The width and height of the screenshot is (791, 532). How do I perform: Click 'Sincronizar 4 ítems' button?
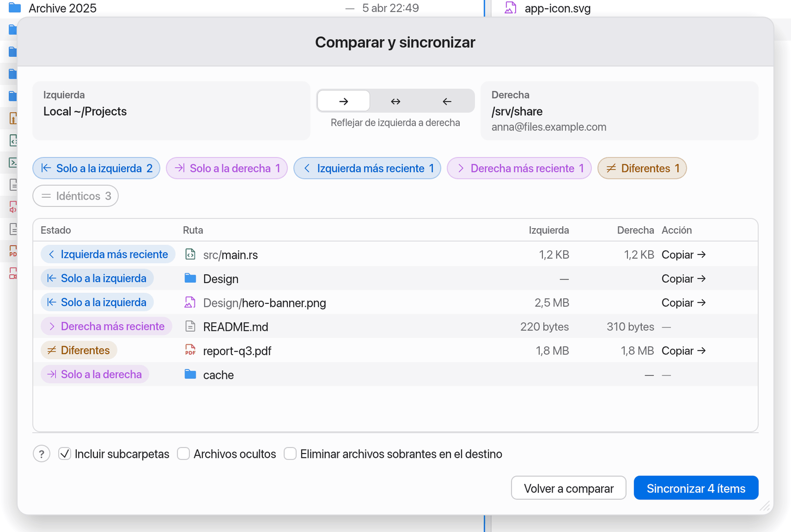(696, 488)
